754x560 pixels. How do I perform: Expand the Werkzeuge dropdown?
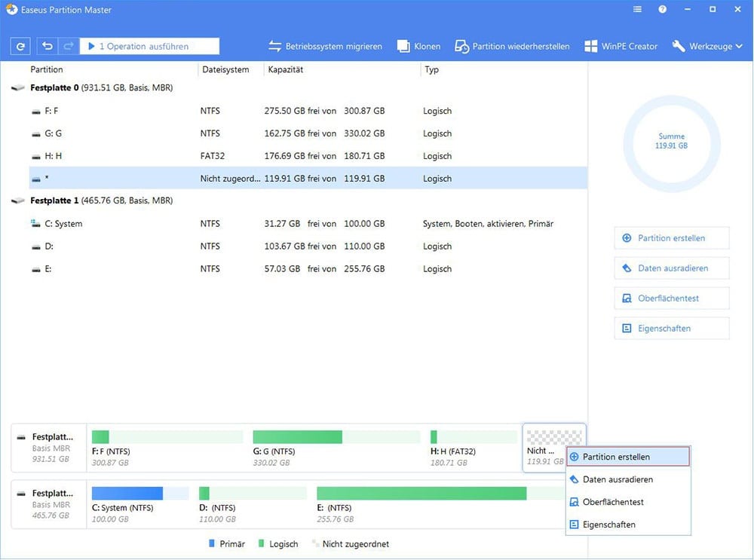[707, 46]
